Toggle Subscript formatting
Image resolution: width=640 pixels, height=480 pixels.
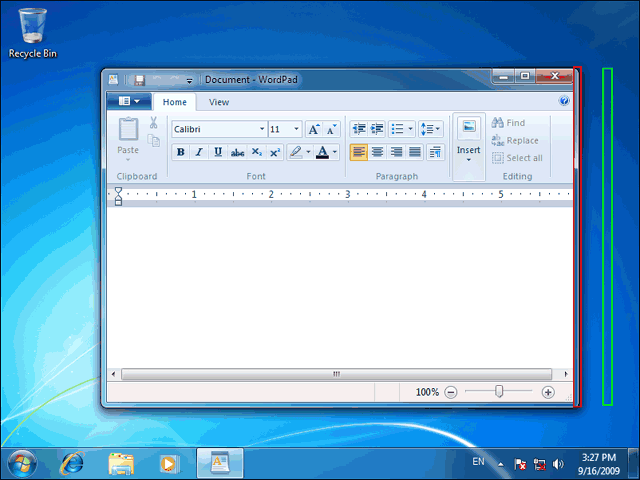coord(256,152)
